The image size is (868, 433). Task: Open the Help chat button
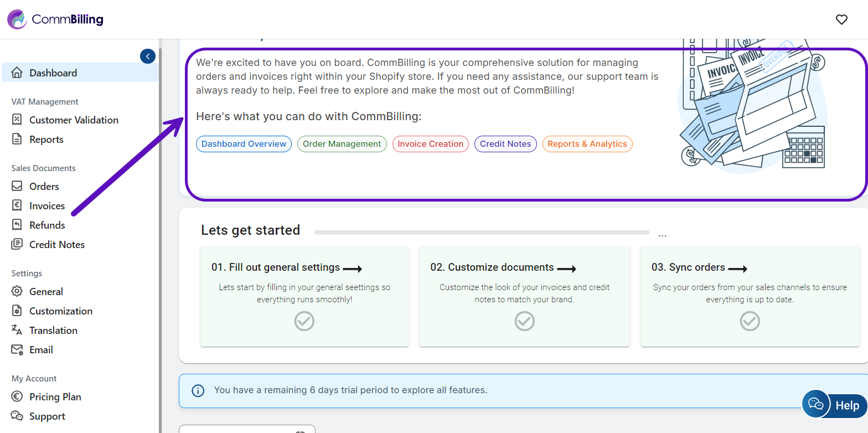(x=834, y=405)
